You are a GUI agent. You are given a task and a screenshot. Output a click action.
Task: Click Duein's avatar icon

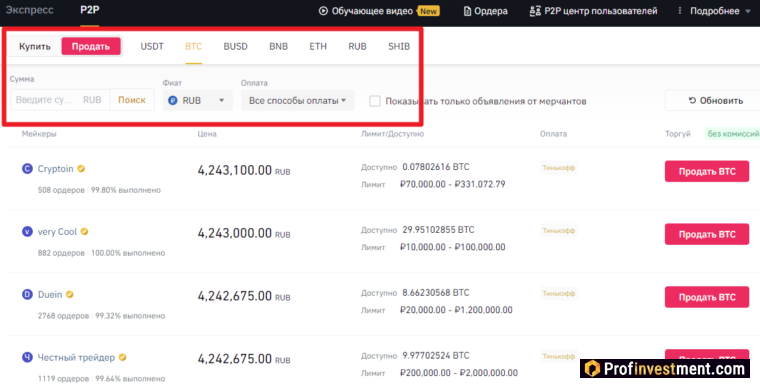point(27,294)
